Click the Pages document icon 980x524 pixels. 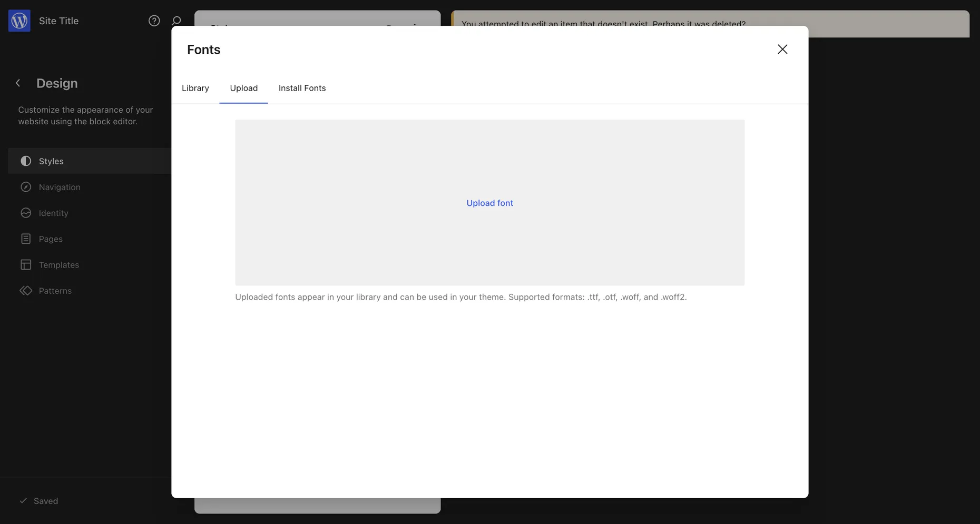point(26,239)
